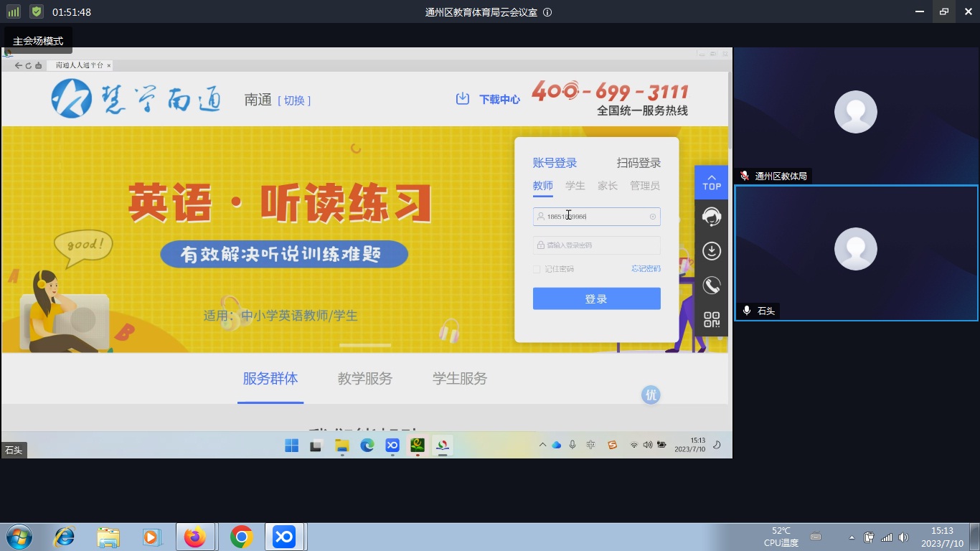The width and height of the screenshot is (980, 551).
Task: Open the 主会场模式 layout selector
Action: [x=38, y=41]
